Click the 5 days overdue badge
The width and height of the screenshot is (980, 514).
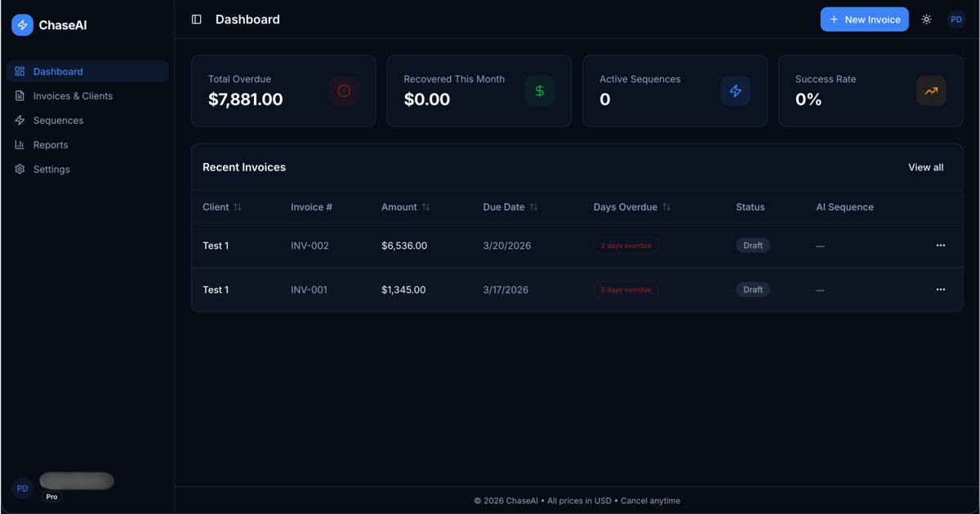626,290
